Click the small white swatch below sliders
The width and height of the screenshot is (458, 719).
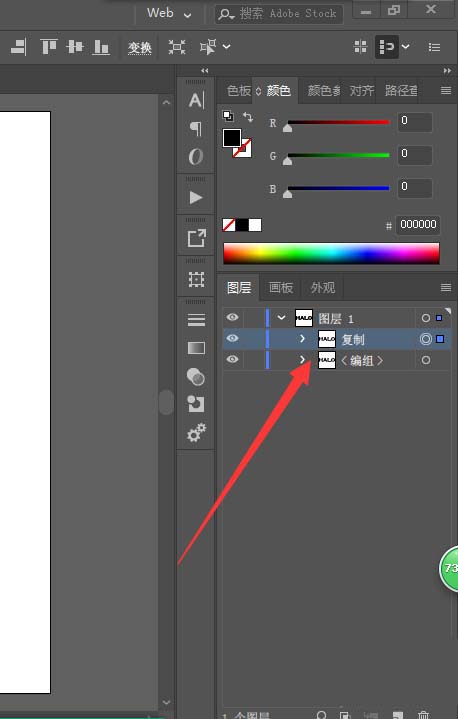click(x=255, y=225)
